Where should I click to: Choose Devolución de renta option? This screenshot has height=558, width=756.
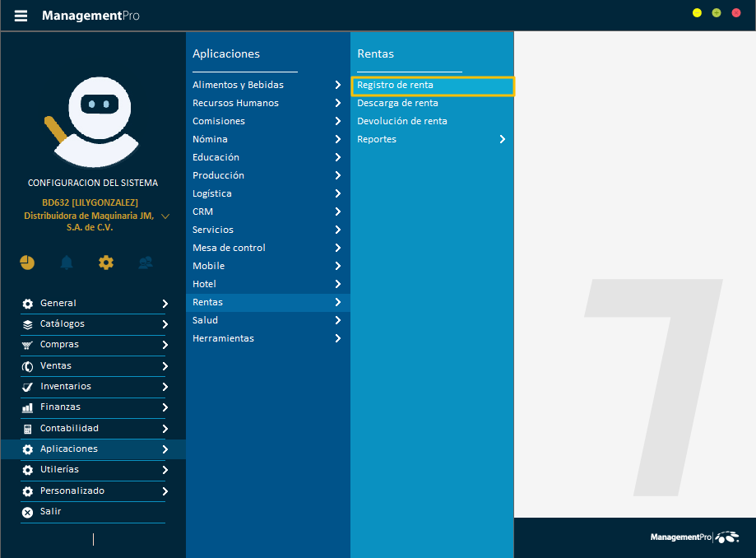click(x=401, y=121)
